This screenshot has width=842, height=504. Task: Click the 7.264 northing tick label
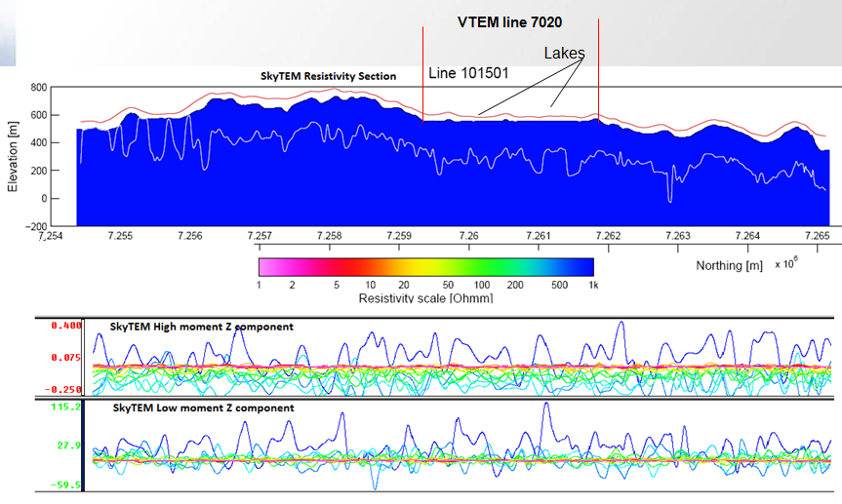[747, 236]
